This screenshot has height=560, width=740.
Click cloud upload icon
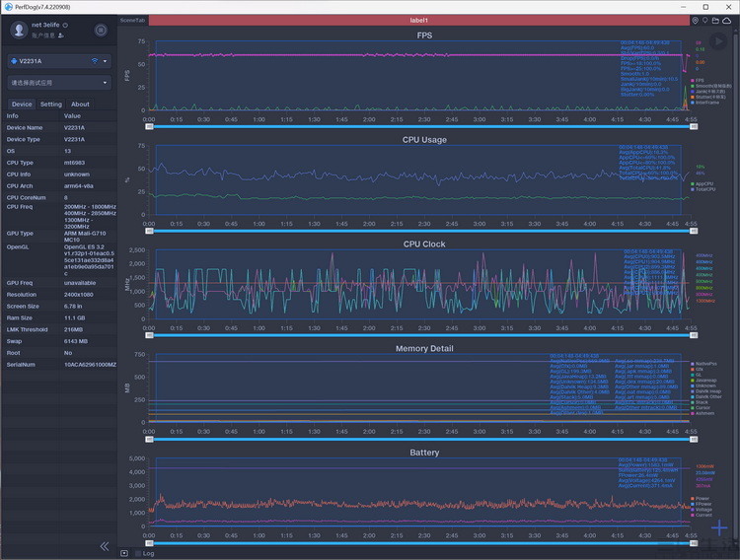point(727,21)
